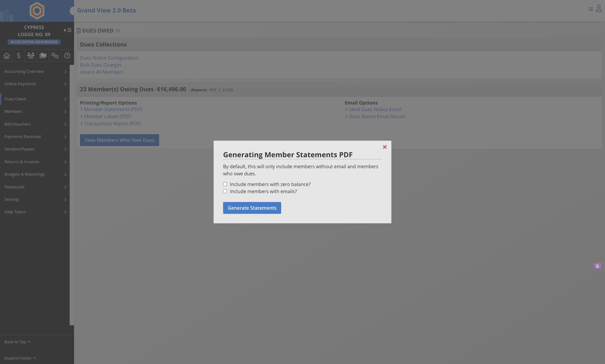Screen dimensions: 605x364
Task: Click the hamburger menu icon top right
Action: pyautogui.click(x=591, y=9)
